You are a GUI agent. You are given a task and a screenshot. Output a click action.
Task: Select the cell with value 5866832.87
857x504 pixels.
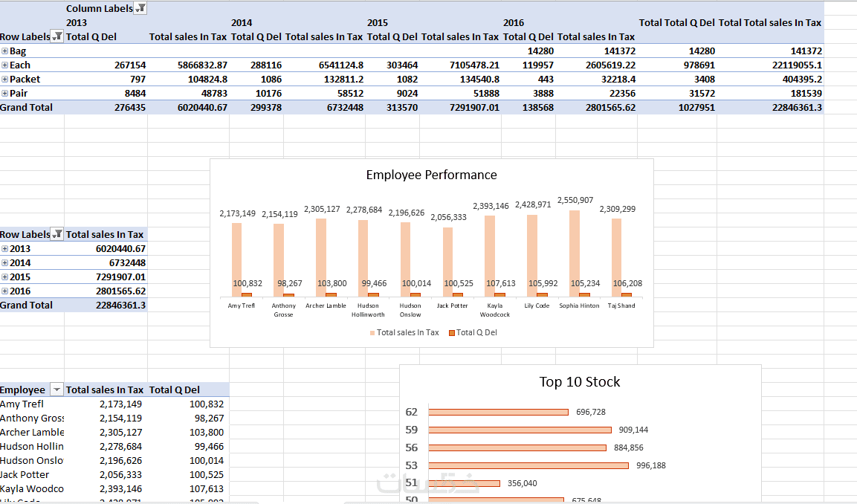tap(188, 65)
